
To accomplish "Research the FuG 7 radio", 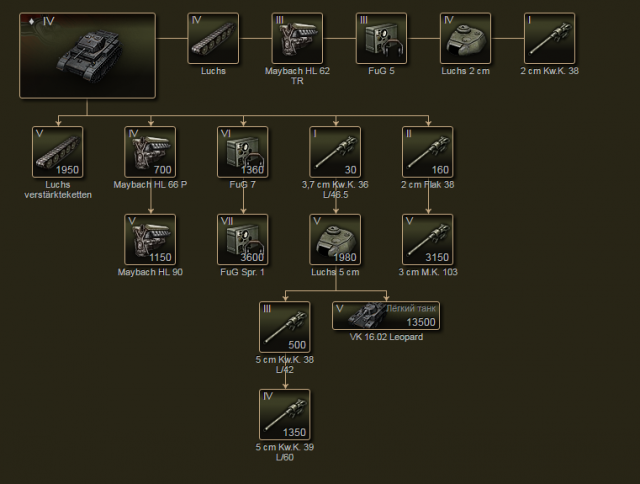I will (242, 152).
